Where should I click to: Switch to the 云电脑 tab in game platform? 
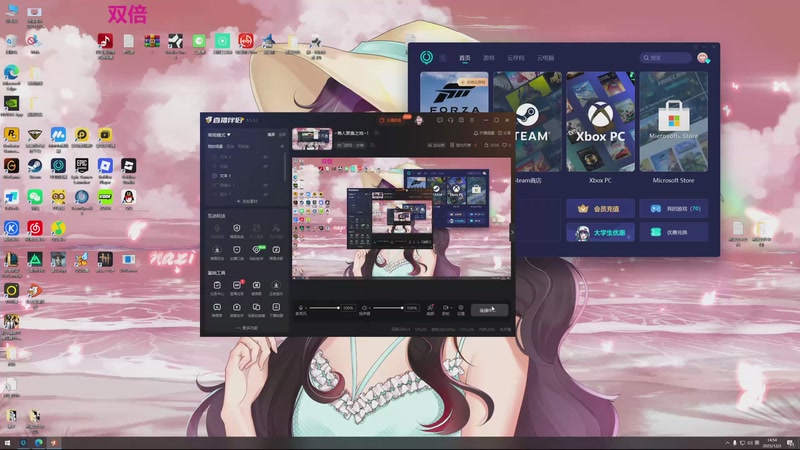coord(545,58)
